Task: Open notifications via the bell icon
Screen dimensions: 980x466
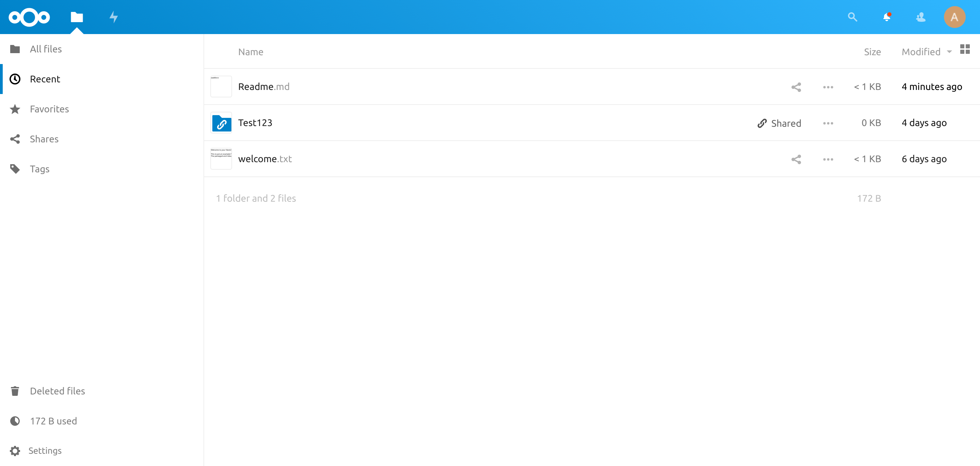Action: point(886,17)
